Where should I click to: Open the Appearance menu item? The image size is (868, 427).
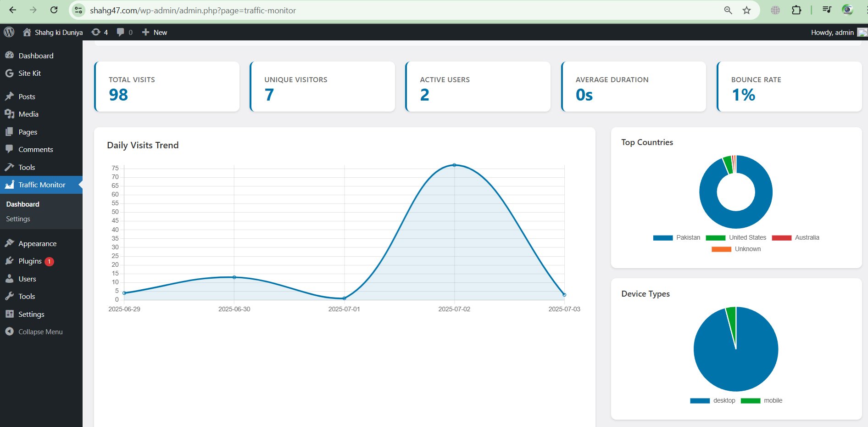click(x=37, y=244)
